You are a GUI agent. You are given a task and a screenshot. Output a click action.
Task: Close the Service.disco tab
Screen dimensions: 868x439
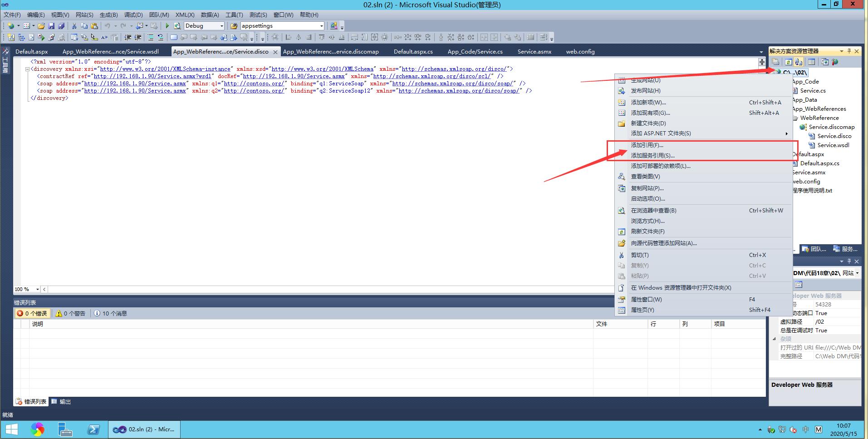[275, 52]
